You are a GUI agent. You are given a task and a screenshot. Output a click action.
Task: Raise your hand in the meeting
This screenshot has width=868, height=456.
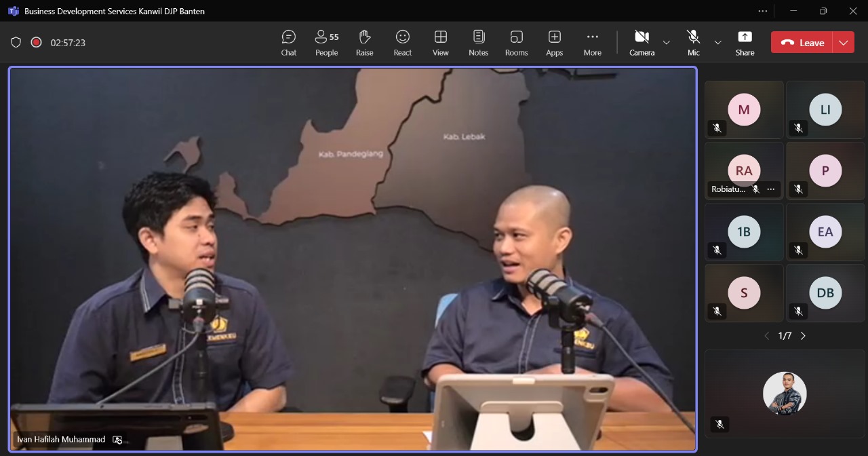point(365,42)
